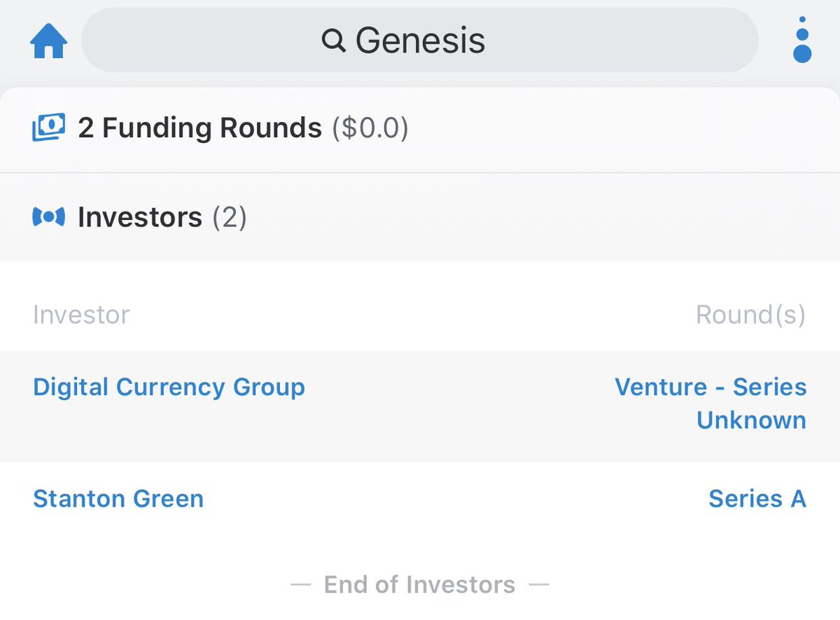
Task: Open the three-dot more options menu
Action: coord(802,41)
